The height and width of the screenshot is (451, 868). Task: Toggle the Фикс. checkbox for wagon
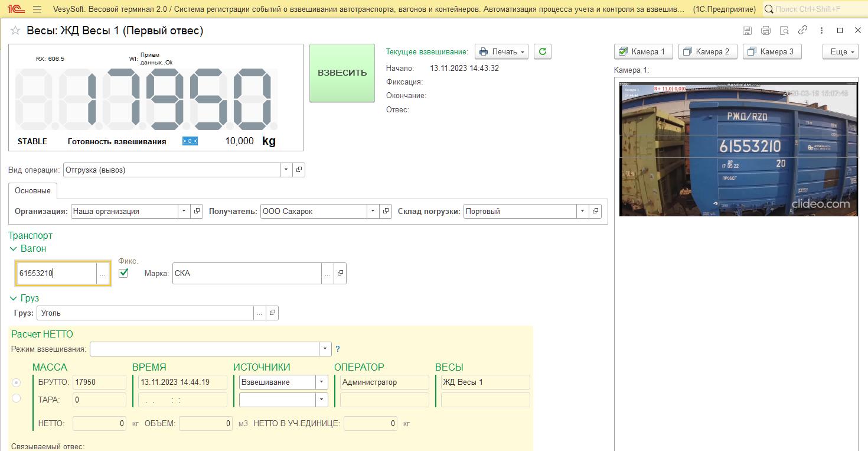tap(123, 272)
